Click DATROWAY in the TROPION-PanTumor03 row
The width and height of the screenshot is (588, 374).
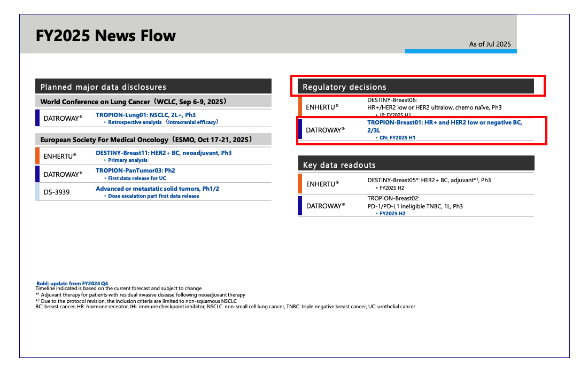(63, 174)
